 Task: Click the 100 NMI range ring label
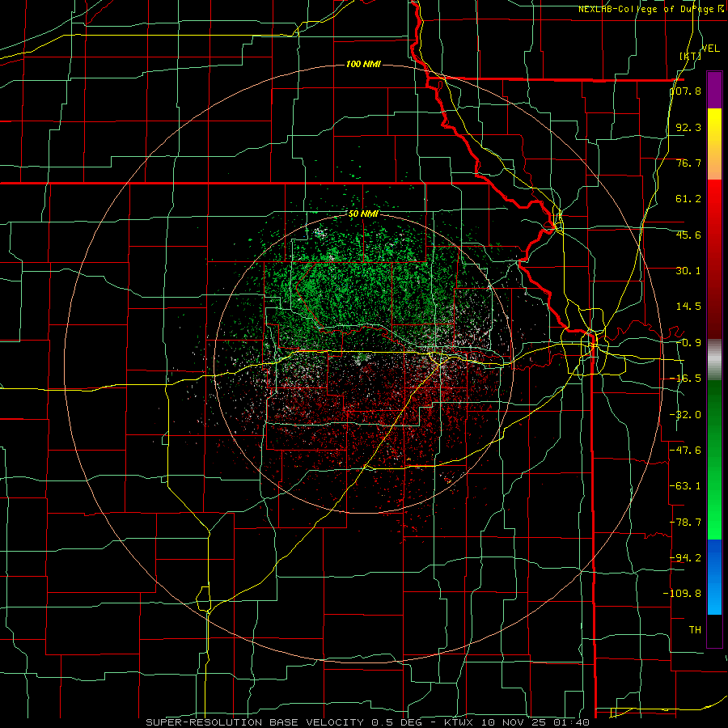tap(363, 64)
